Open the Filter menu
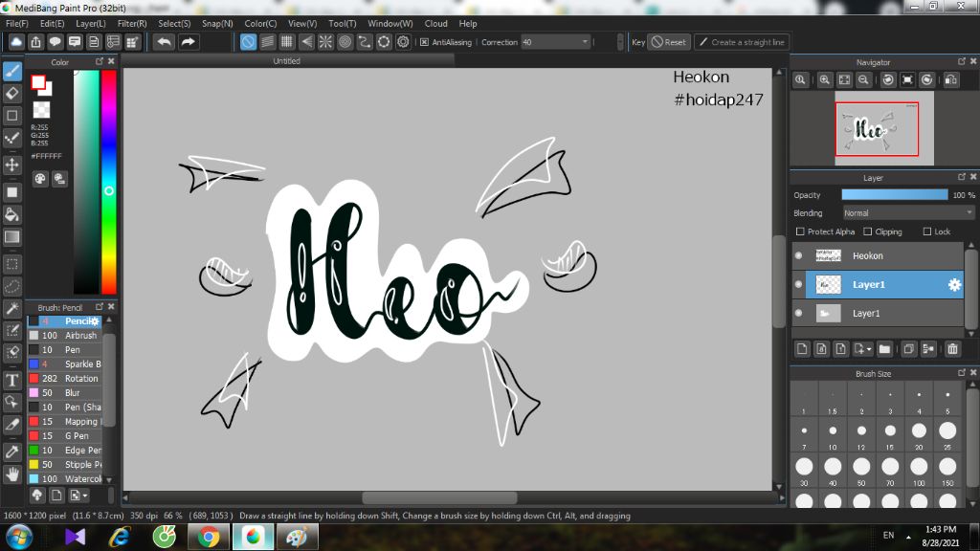The height and width of the screenshot is (551, 980). (132, 24)
